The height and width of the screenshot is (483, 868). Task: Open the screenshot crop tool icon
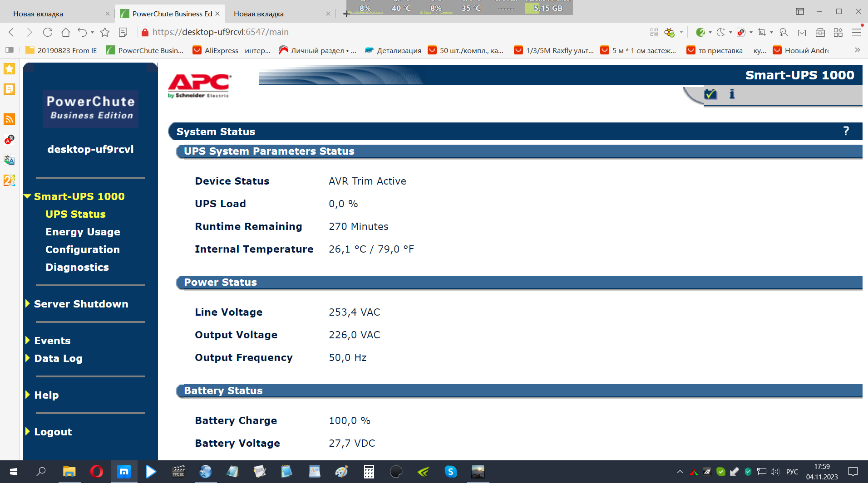(x=762, y=32)
